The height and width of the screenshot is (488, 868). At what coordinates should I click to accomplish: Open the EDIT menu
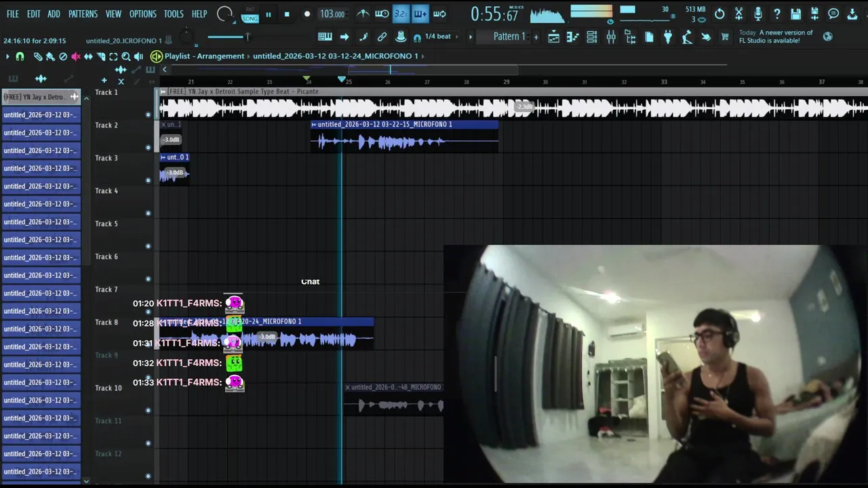pyautogui.click(x=33, y=14)
